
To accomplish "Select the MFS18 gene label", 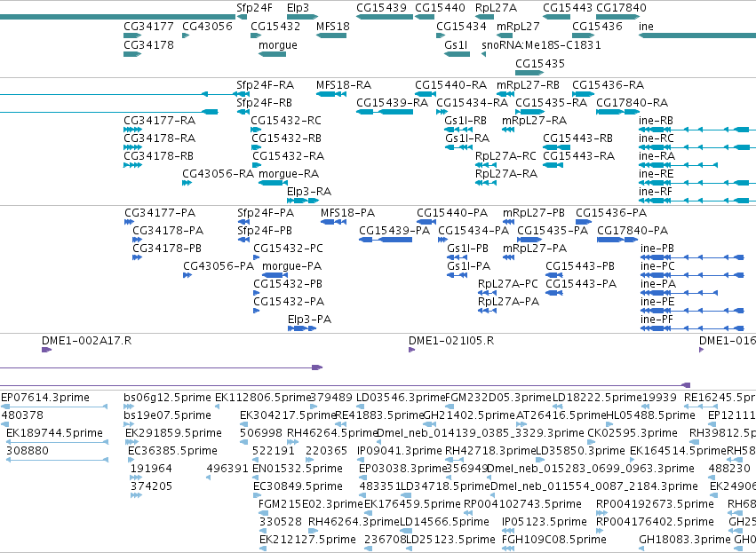I will [332, 26].
